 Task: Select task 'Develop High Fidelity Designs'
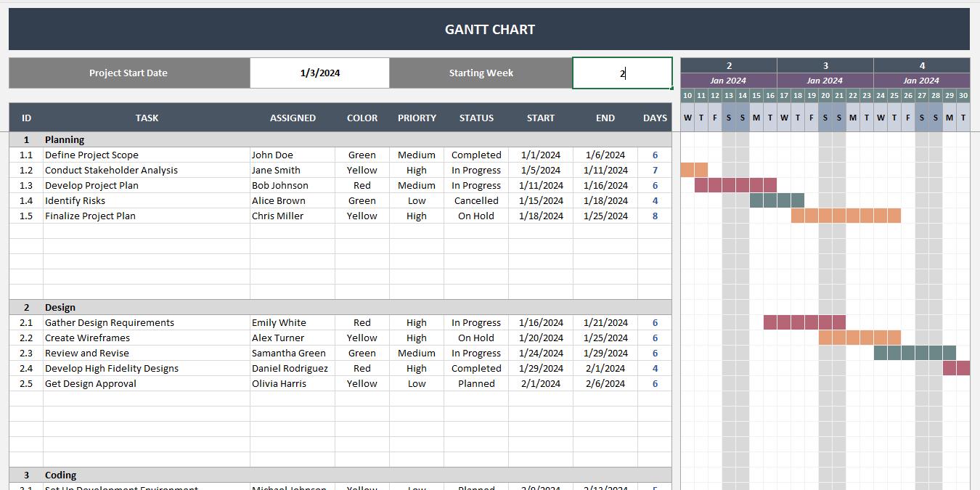147,368
